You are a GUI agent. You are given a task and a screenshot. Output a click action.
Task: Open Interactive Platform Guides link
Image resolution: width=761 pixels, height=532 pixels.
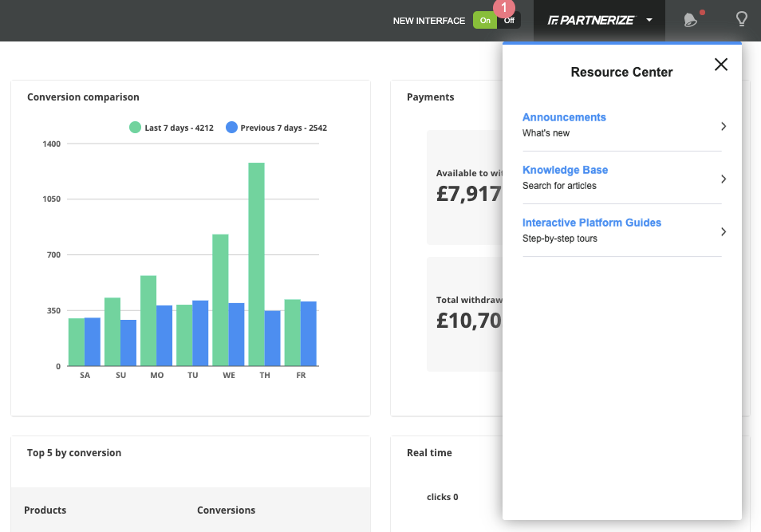[x=592, y=223]
